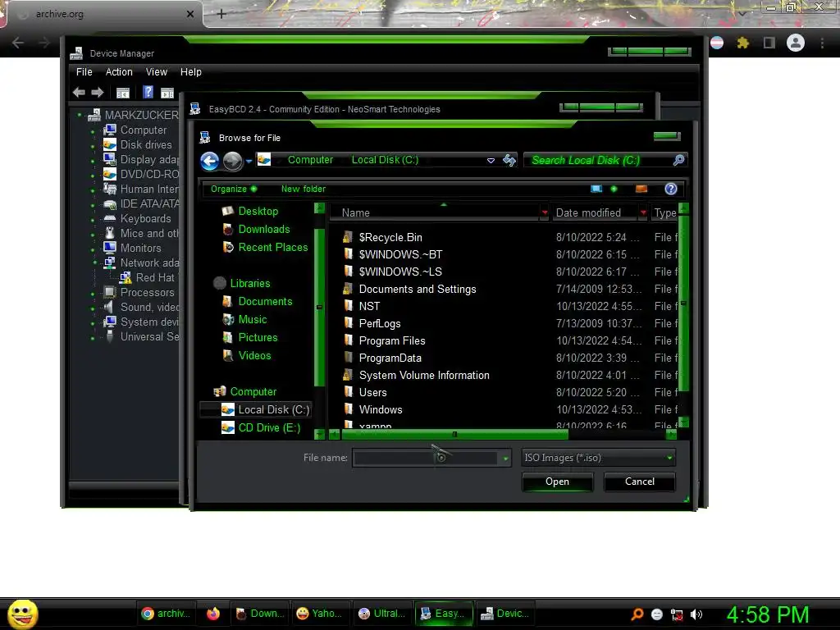Open the browser extensions puzzle icon
This screenshot has width=840, height=630.
[742, 43]
